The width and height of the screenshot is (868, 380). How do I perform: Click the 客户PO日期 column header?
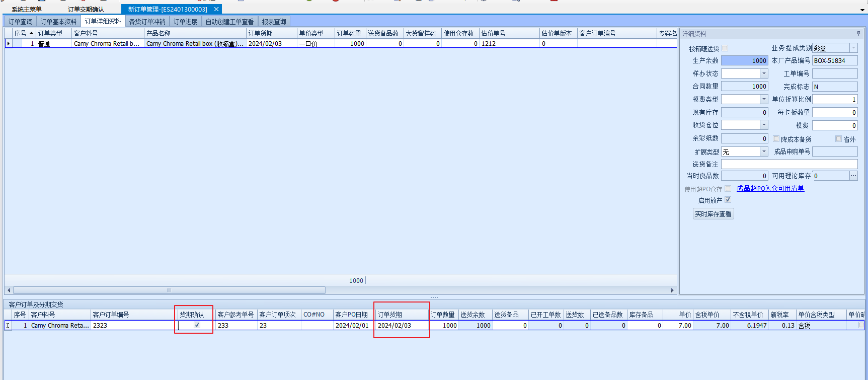tap(355, 315)
